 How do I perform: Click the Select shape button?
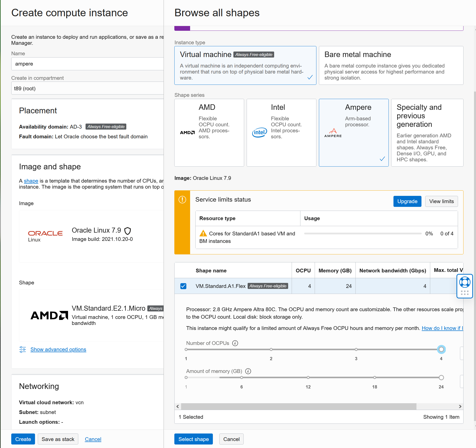coord(193,439)
